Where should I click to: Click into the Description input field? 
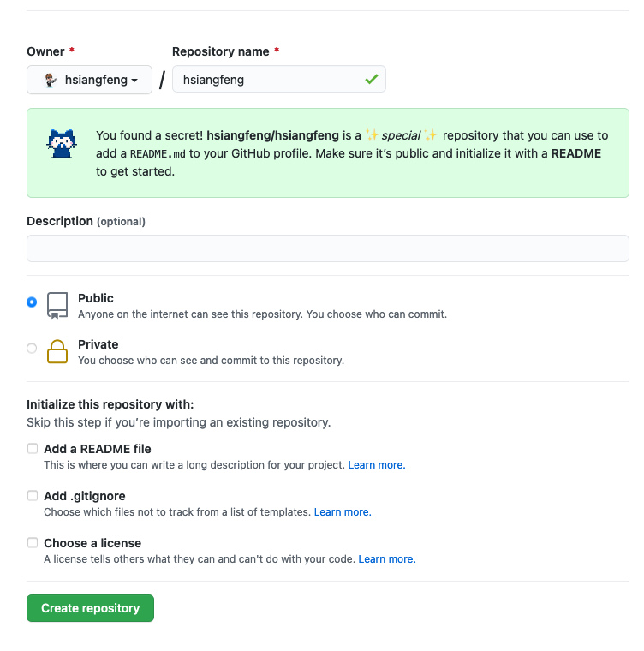point(328,248)
